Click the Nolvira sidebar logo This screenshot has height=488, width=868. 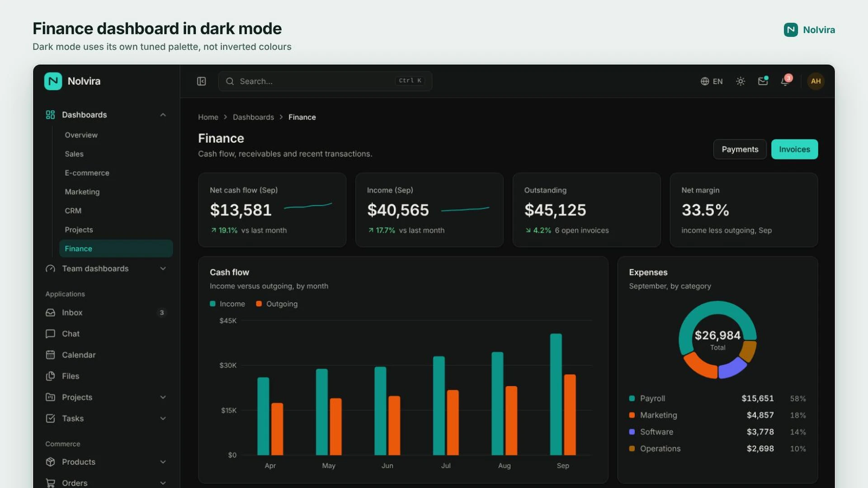click(53, 81)
